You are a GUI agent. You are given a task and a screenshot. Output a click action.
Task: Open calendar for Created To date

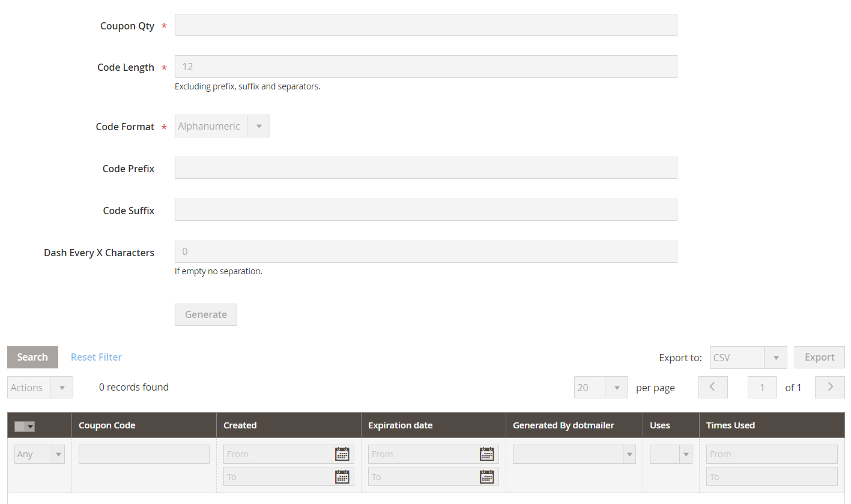tap(342, 477)
